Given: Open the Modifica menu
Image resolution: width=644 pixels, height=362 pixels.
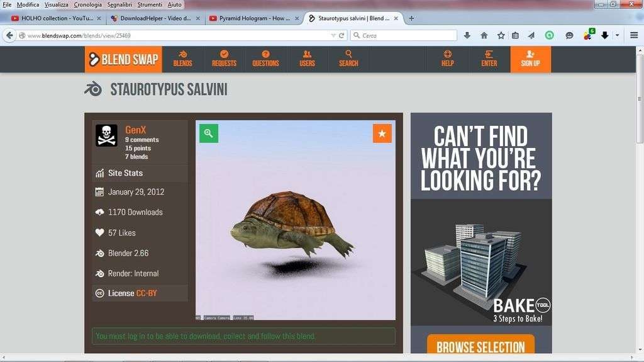Looking at the screenshot, I should click(28, 4).
